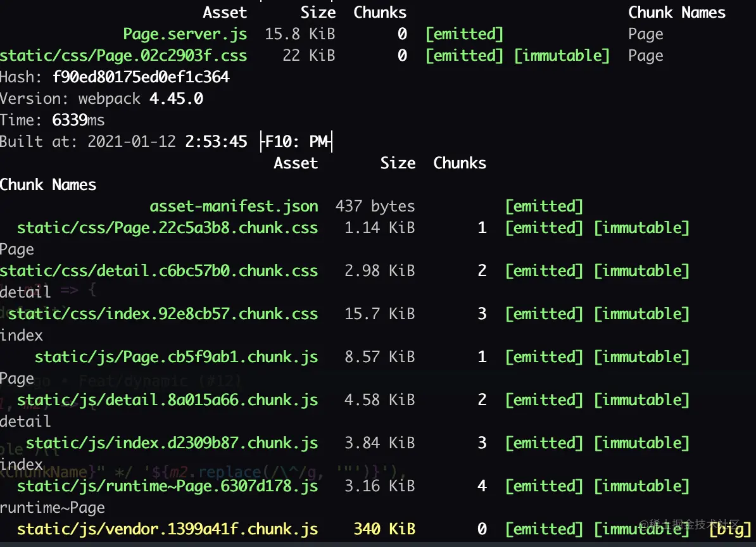Click the static/css/Page.02c2903f.css file path
Image resolution: width=756 pixels, height=547 pixels.
click(x=123, y=56)
